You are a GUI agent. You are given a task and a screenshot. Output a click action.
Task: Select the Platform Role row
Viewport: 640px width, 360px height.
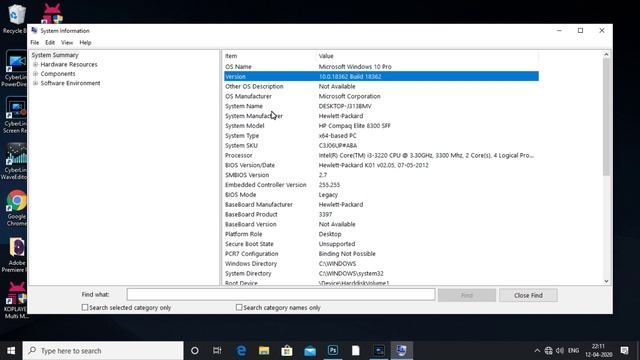(381, 234)
